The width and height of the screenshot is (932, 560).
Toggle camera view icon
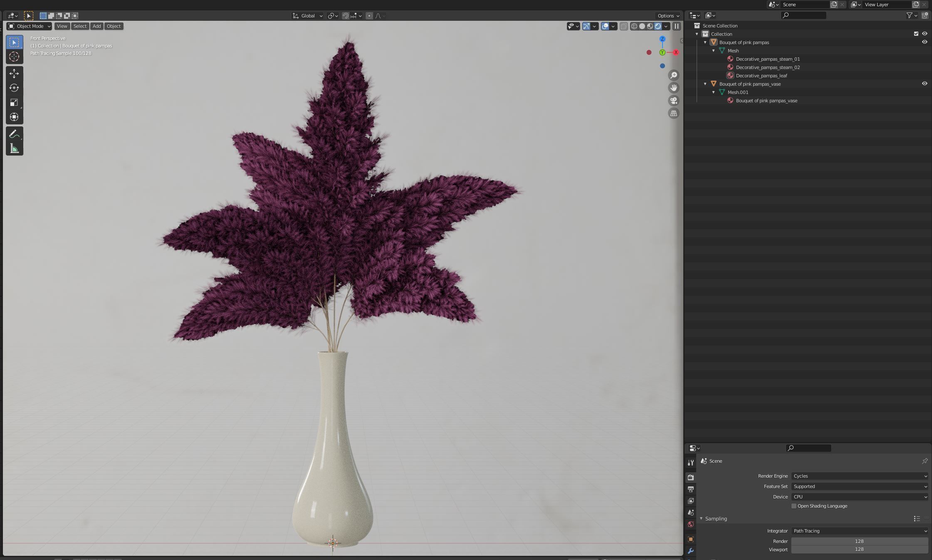tap(673, 101)
